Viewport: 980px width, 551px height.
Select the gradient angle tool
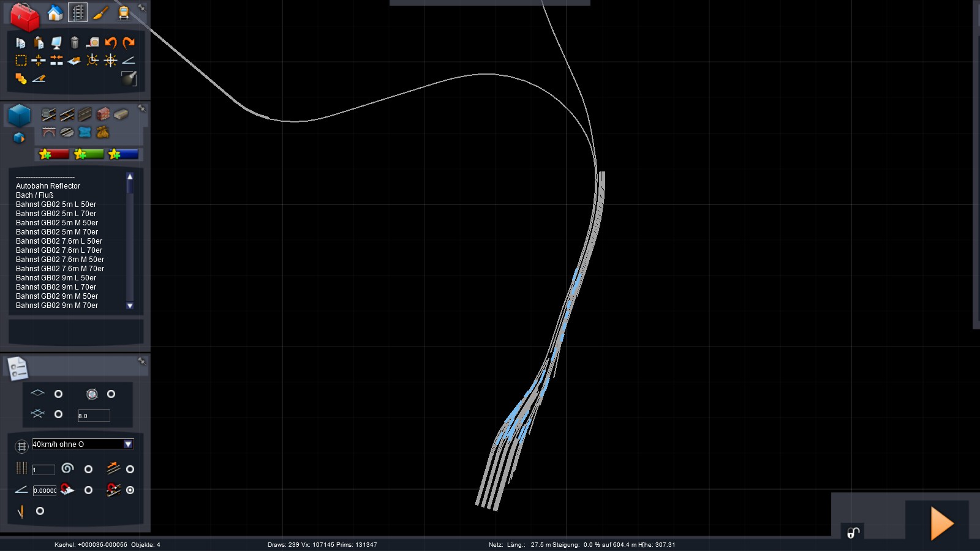[x=129, y=60]
